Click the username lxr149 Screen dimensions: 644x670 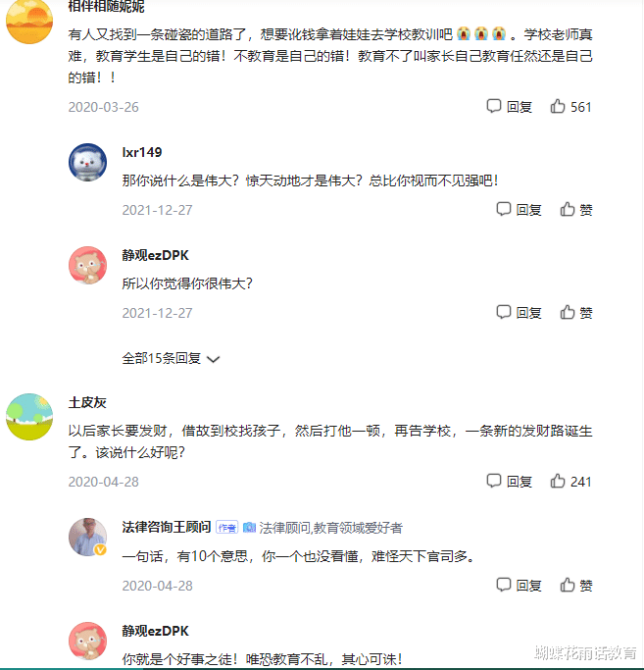click(x=142, y=152)
